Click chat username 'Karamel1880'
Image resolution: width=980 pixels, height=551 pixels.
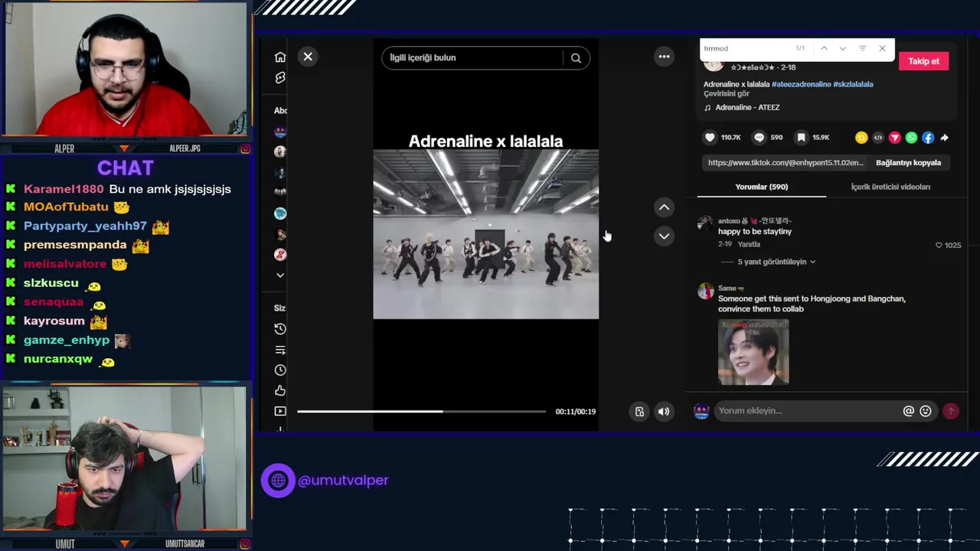coord(64,189)
